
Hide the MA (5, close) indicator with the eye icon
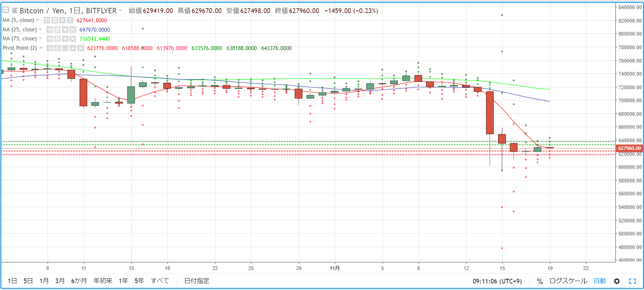click(47, 20)
